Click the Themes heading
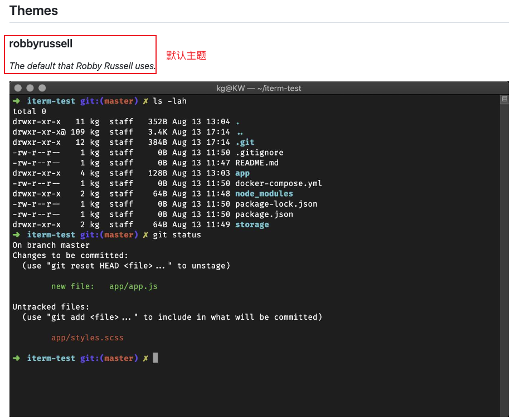The width and height of the screenshot is (515, 420). [x=33, y=11]
